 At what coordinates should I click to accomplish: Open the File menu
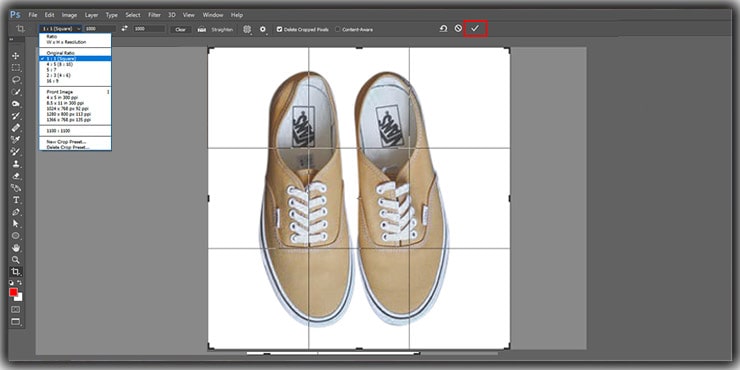coord(33,15)
